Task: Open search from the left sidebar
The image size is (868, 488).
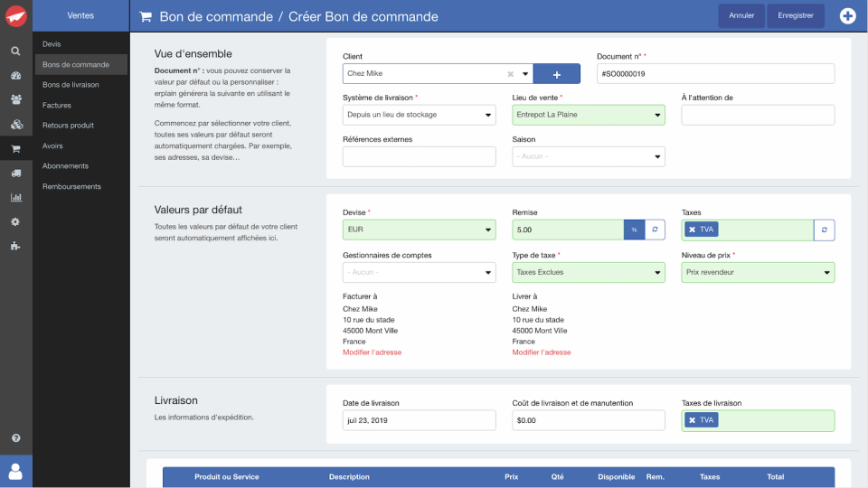Action: point(15,51)
